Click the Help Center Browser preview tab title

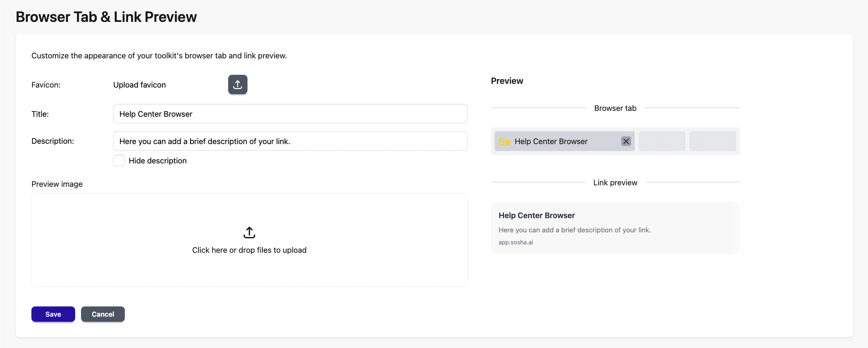551,142
